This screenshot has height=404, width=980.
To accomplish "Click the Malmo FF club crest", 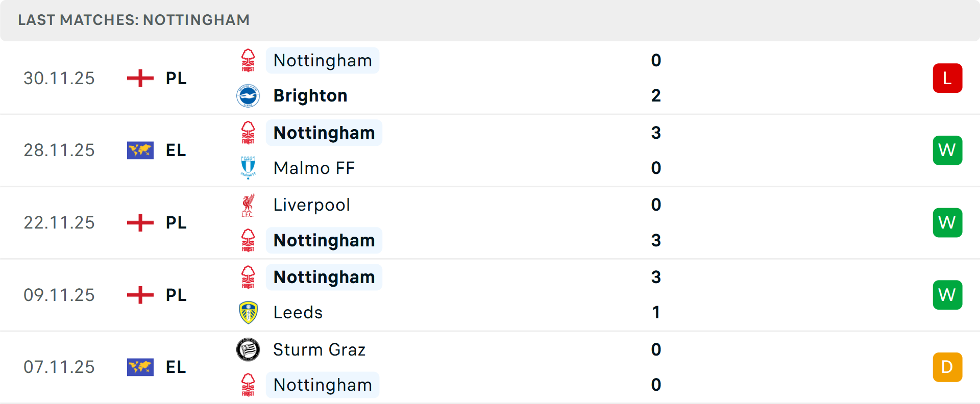I will click(248, 168).
